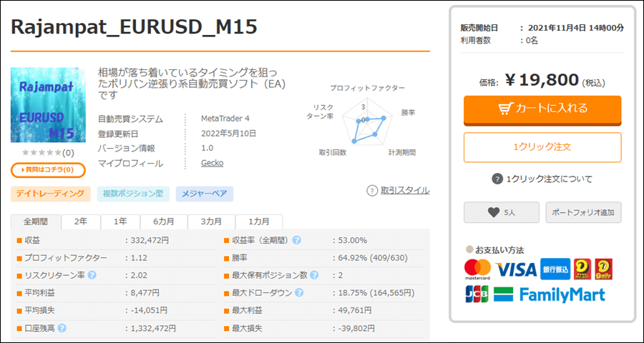
Task: Click the ポートフォリオ追加 button
Action: pyautogui.click(x=583, y=212)
